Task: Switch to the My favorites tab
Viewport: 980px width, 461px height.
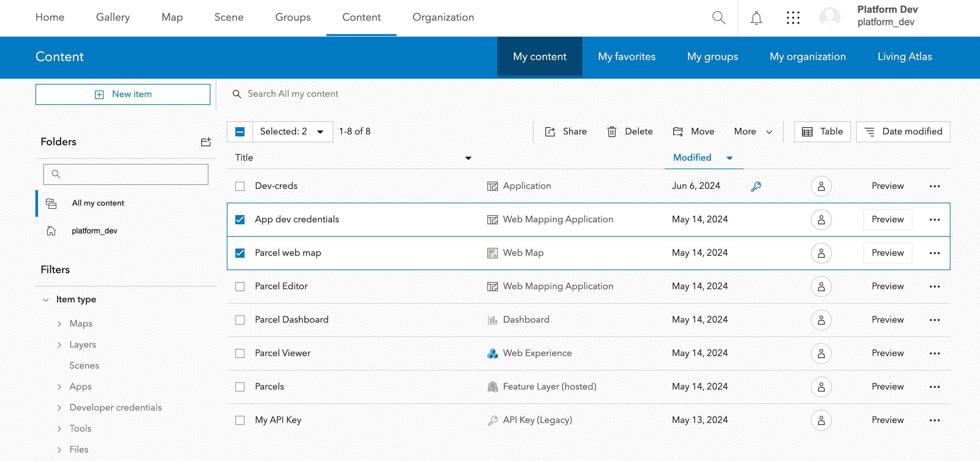Action: pos(627,56)
